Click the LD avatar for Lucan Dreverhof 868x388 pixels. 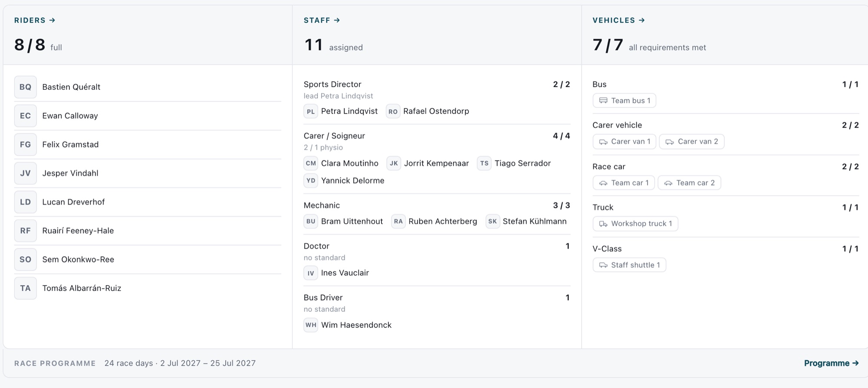25,202
